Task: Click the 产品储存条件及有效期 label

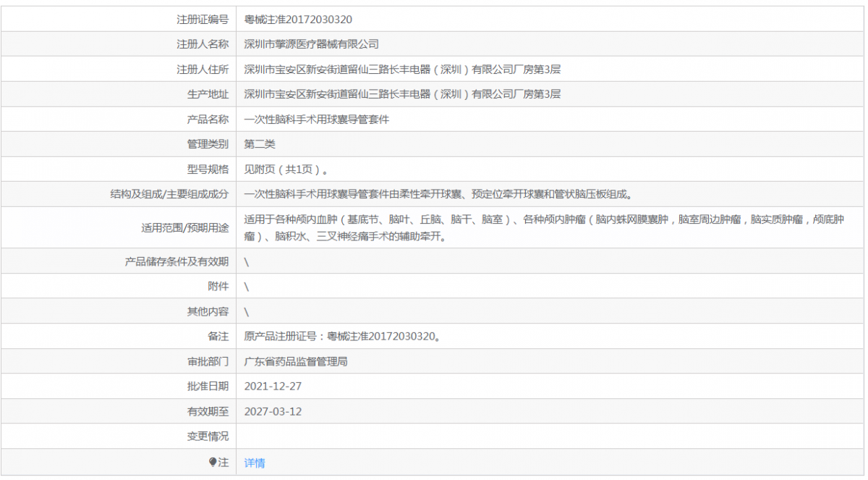Action: point(176,261)
